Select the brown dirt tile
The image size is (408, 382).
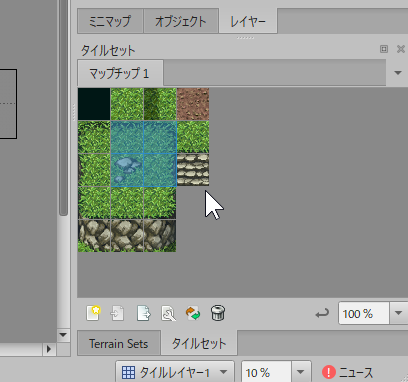193,104
